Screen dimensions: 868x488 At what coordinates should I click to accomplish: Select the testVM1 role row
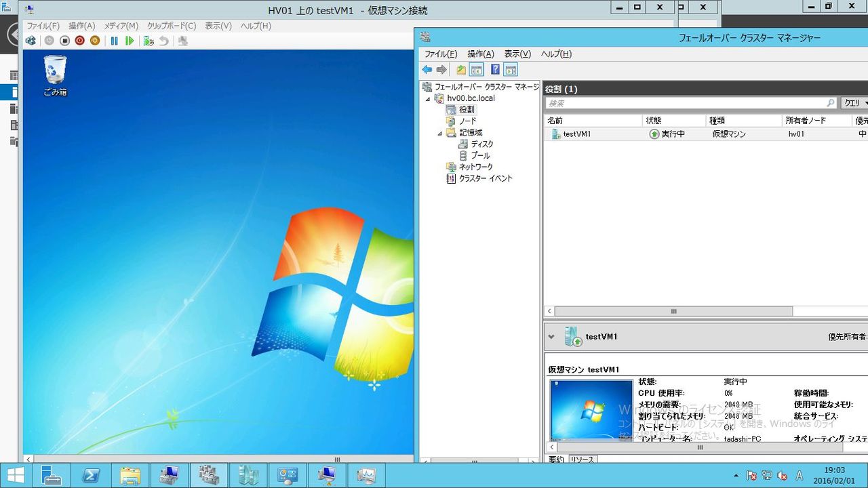pyautogui.click(x=706, y=134)
